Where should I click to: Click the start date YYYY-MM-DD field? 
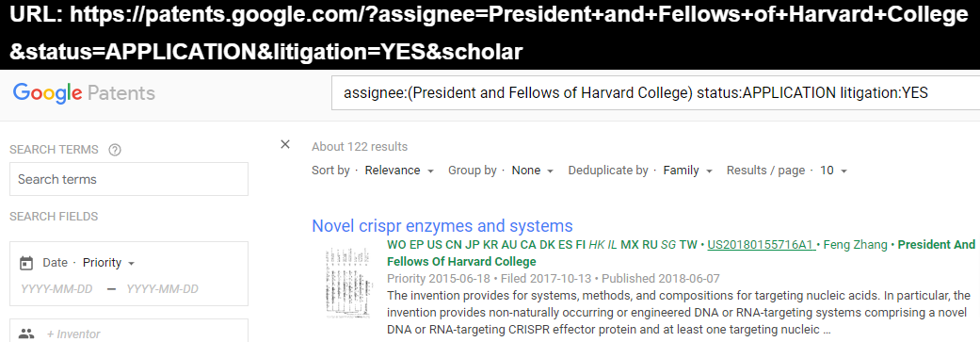point(56,289)
